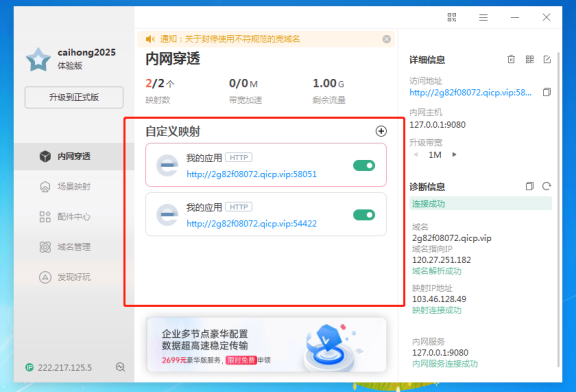Decrease upgrade bandwidth with left arrow
Image resolution: width=576 pixels, height=392 pixels.
pos(416,155)
